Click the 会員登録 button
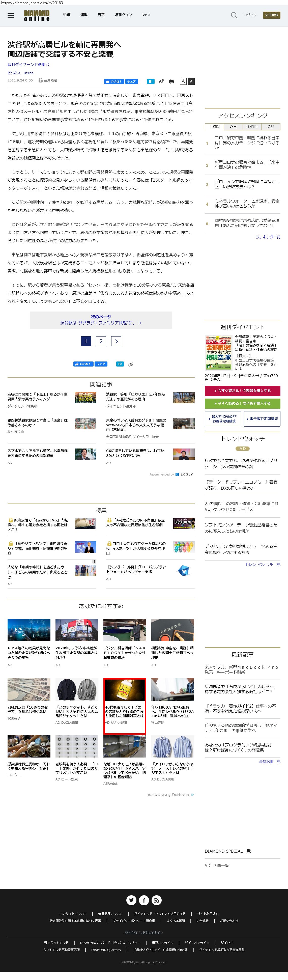Screen dimensions: 288x980 [x=271, y=15]
